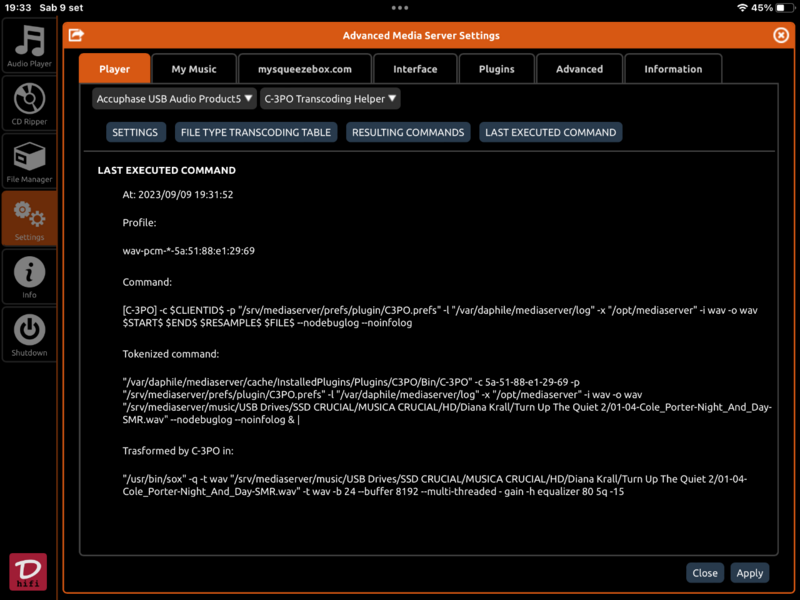Dismiss settings with the circled X icon
The image size is (800, 600).
click(x=781, y=35)
